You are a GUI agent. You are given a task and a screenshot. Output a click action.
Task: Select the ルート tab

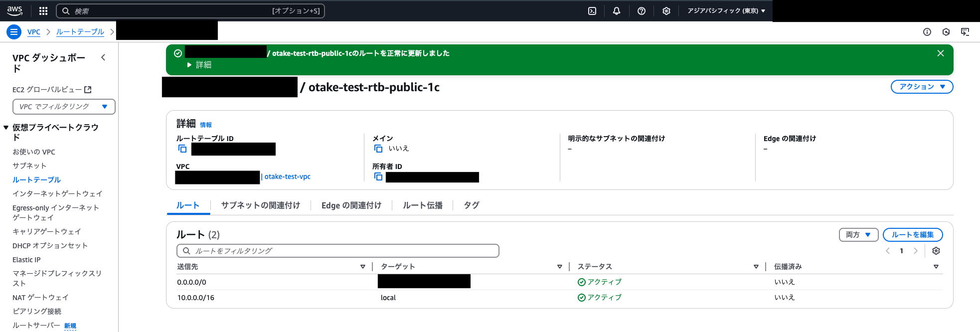(188, 205)
